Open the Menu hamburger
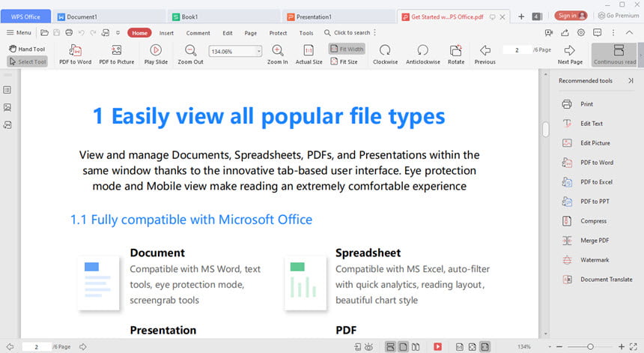Viewport: 644px width, 353px height. [x=19, y=32]
